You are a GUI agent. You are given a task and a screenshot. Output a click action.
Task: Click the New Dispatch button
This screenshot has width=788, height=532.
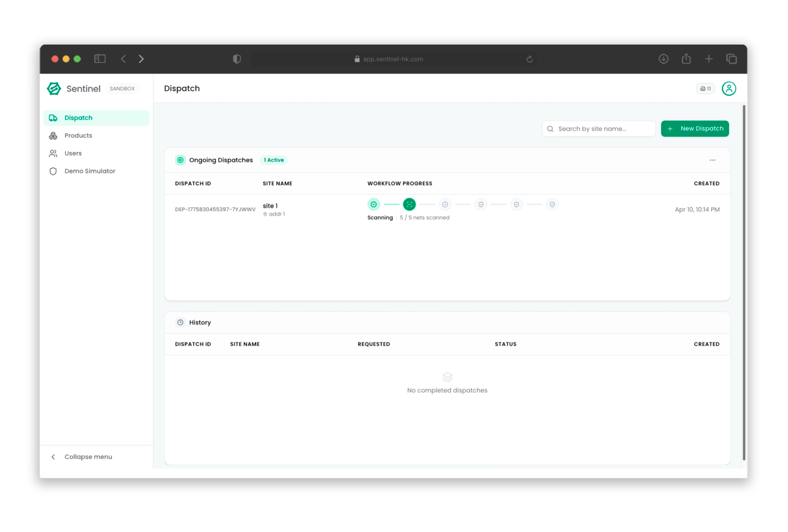(x=695, y=128)
